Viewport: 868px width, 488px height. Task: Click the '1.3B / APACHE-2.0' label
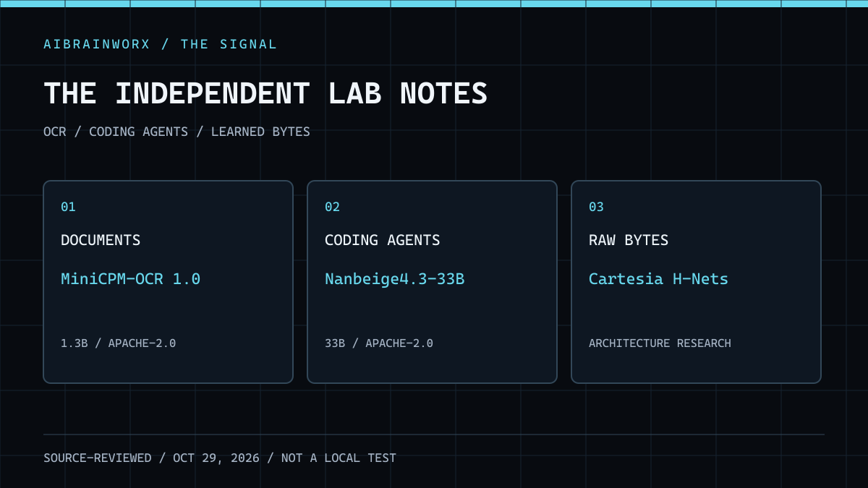point(118,343)
